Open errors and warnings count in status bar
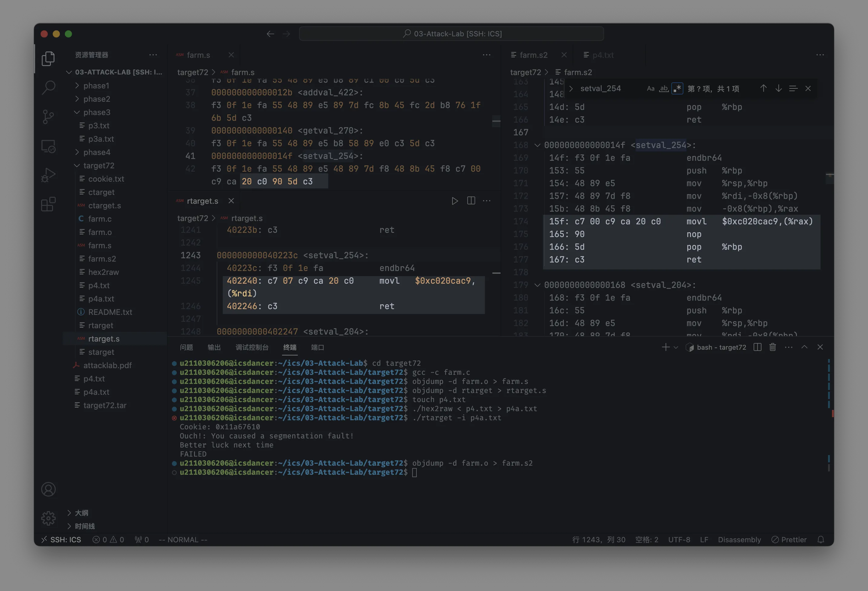 point(108,540)
